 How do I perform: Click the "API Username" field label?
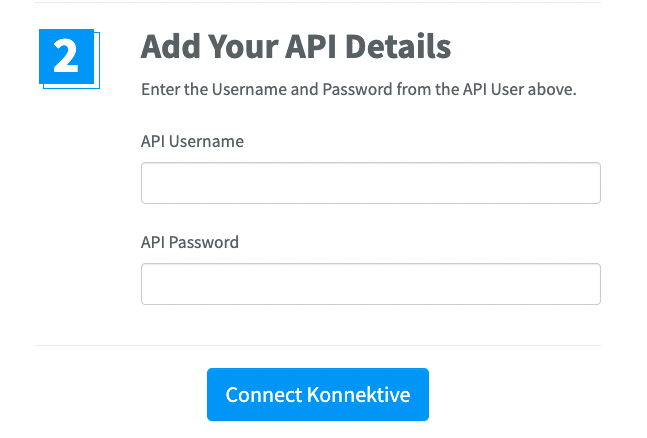[x=192, y=141]
